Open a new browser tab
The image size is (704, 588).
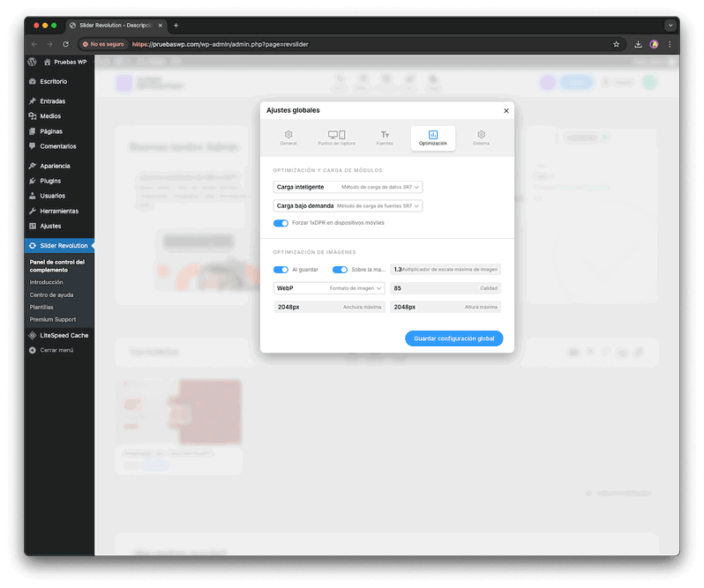coord(176,26)
